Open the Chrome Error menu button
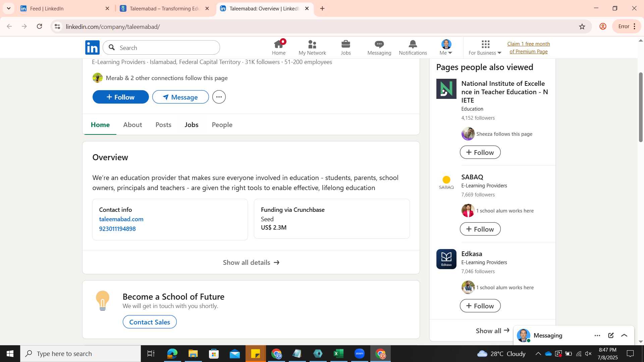This screenshot has height=362, width=644. tap(627, 26)
